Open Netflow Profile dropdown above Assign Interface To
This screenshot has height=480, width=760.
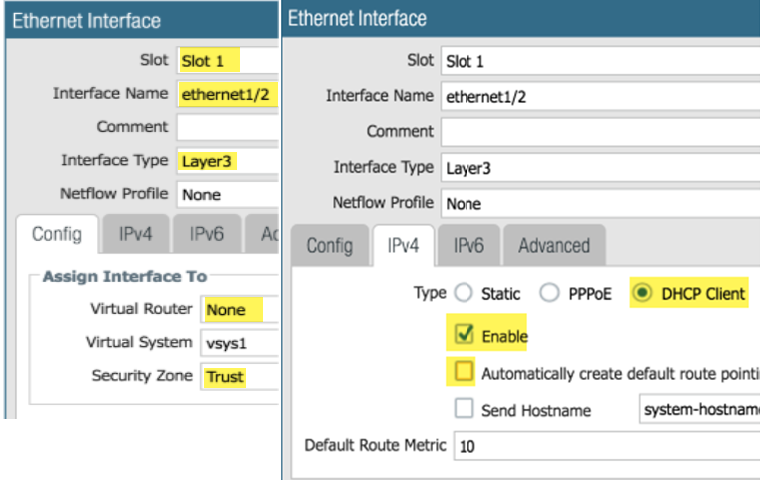click(226, 194)
